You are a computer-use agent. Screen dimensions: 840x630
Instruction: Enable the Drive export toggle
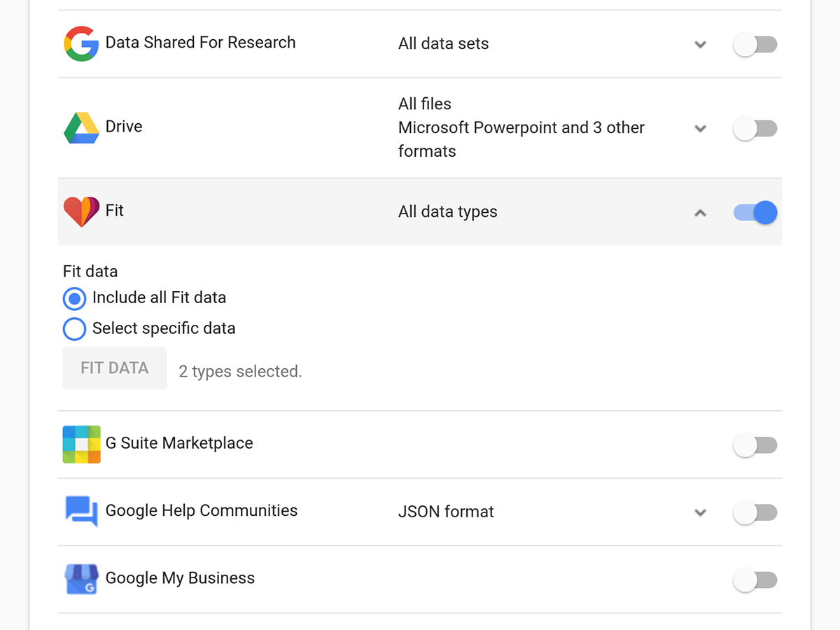pyautogui.click(x=755, y=128)
